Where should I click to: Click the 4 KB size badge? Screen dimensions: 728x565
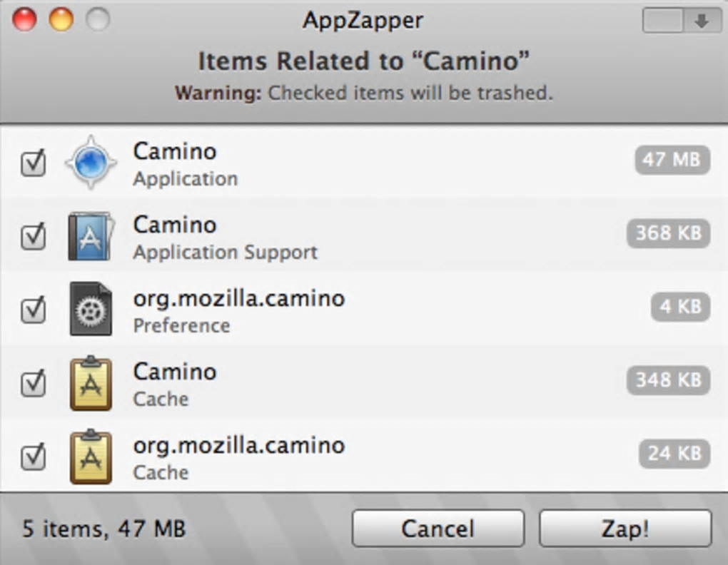click(680, 307)
